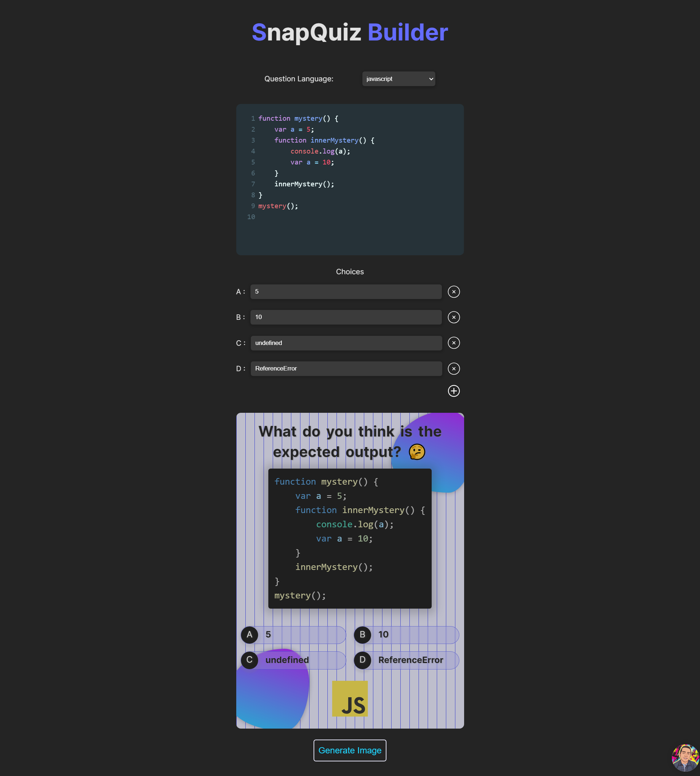Click the JS logo in preview
This screenshot has height=776, width=700.
coord(350,699)
